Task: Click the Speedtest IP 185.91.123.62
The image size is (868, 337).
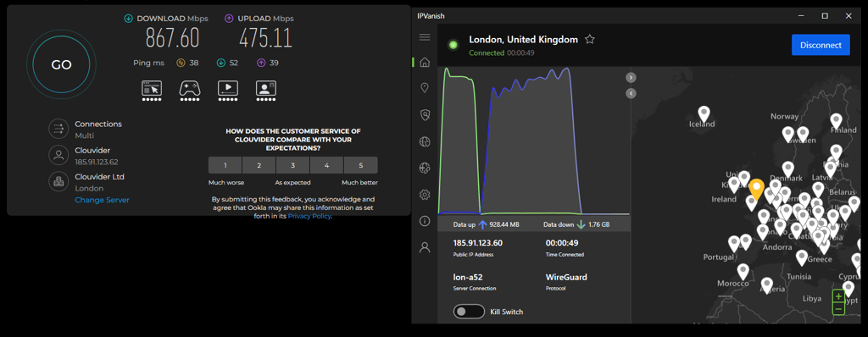Action: (x=97, y=162)
